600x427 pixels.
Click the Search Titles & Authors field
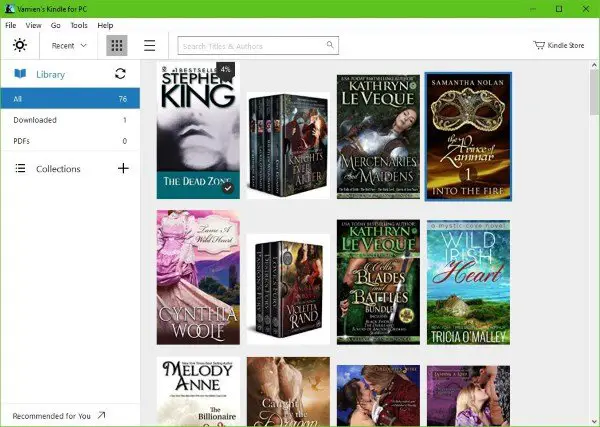tap(258, 46)
